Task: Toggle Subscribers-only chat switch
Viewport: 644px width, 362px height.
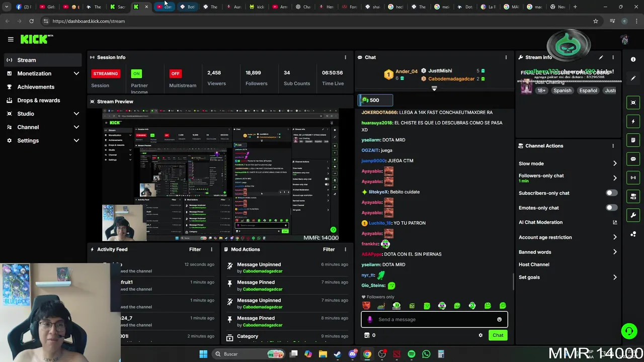Action: [611, 193]
